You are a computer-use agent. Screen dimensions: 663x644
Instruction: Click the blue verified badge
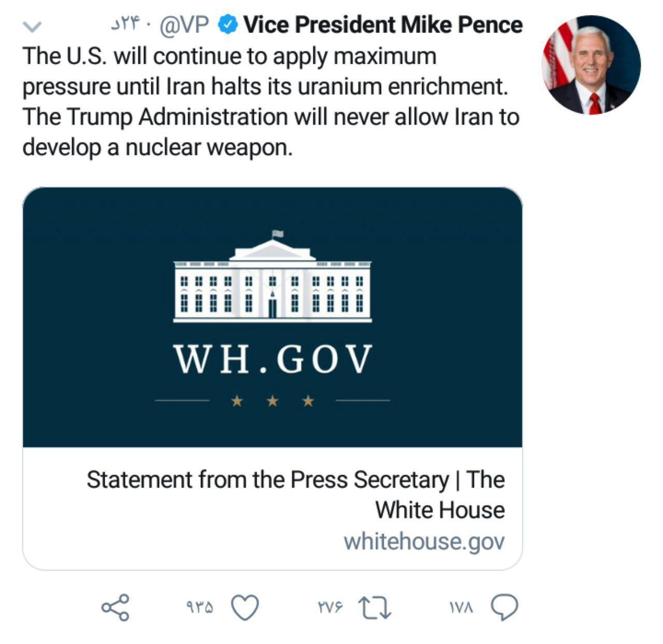point(227,24)
